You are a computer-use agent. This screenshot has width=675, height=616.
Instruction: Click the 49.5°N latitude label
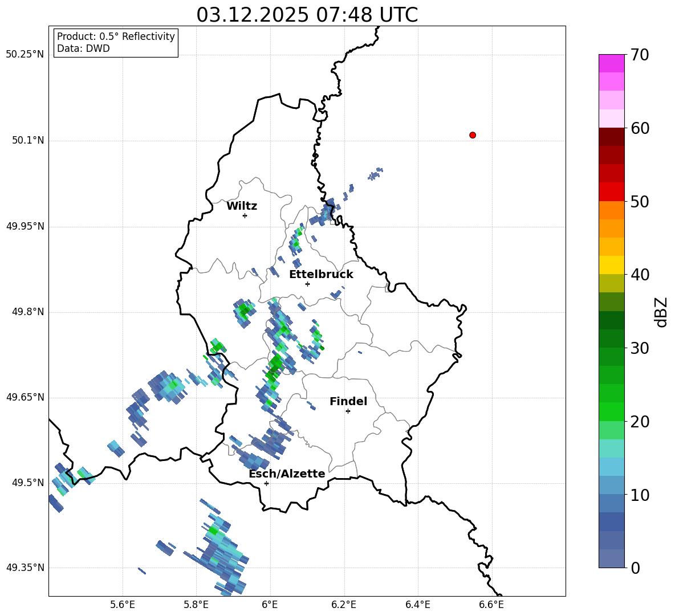coord(28,483)
